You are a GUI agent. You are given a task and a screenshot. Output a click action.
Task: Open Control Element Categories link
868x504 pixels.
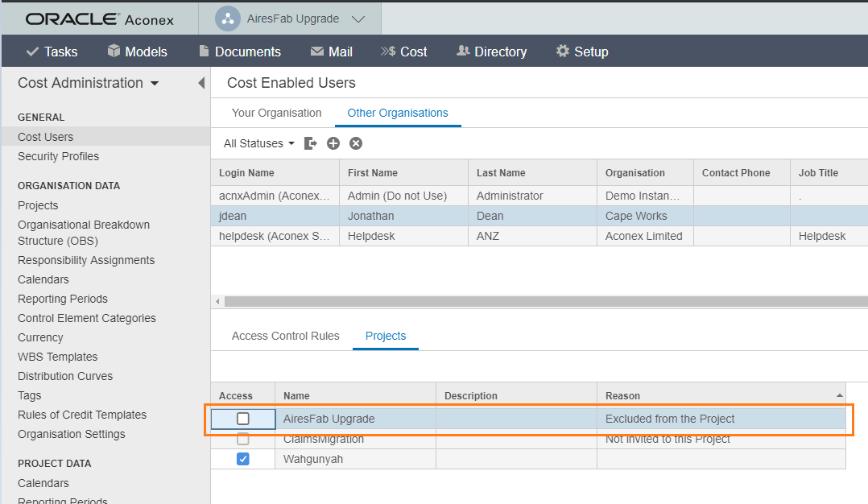87,318
